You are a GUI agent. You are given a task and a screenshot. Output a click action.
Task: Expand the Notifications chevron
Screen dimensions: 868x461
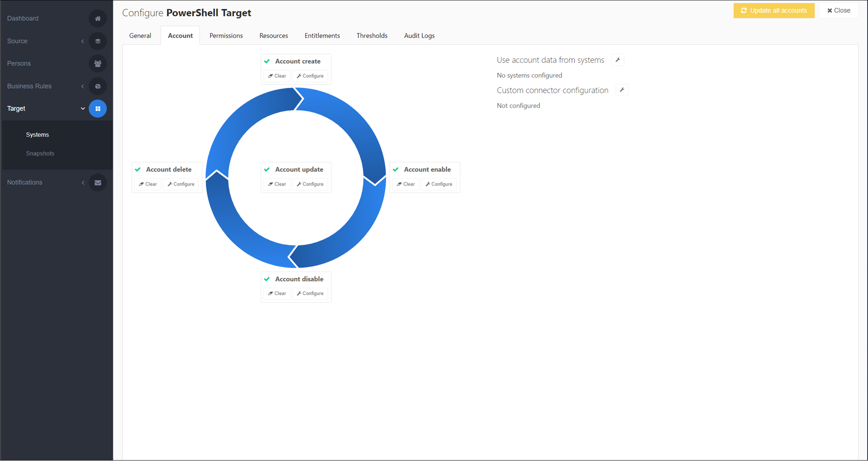(83, 183)
